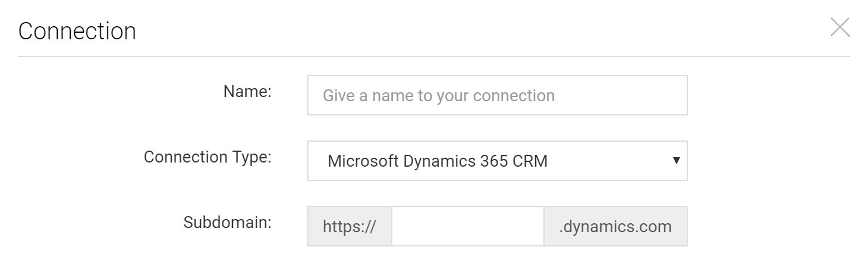The width and height of the screenshot is (868, 278).
Task: Click the "Name:" label
Action: [247, 92]
